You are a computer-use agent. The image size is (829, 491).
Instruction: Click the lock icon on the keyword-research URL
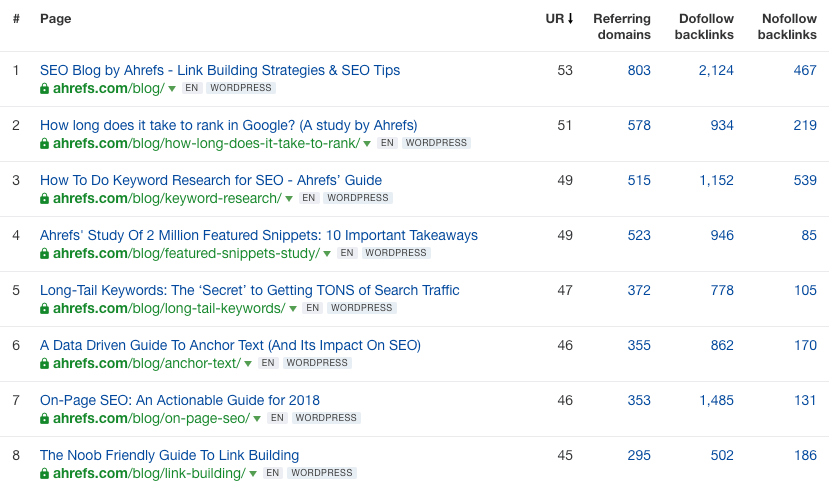44,198
